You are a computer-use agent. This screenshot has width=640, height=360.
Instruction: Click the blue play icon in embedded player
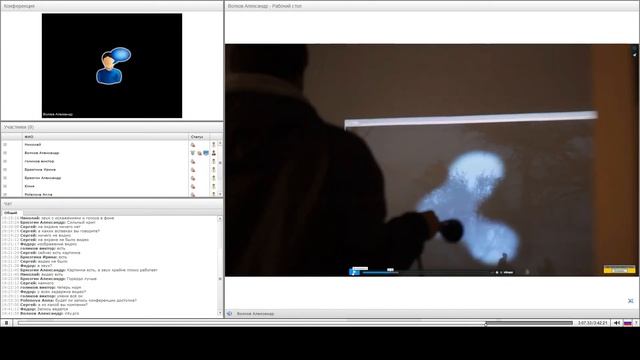click(x=354, y=272)
